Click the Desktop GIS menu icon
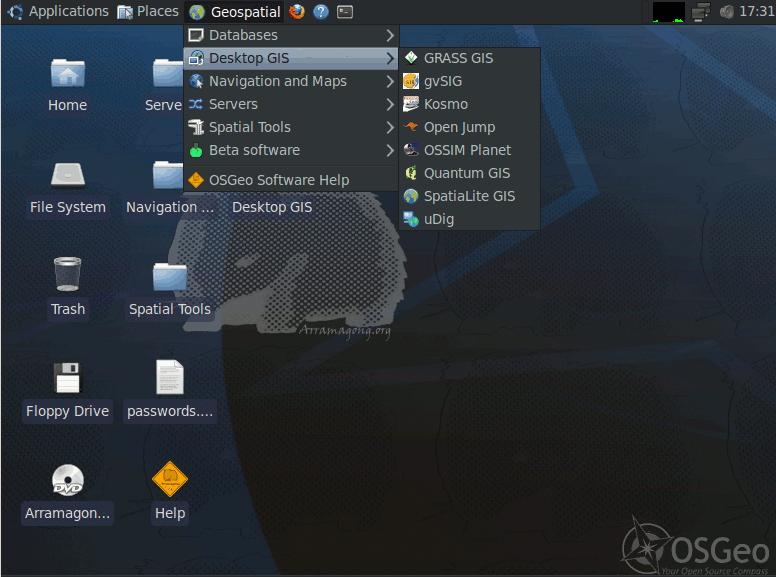Screen dimensions: 776x577 [196, 58]
